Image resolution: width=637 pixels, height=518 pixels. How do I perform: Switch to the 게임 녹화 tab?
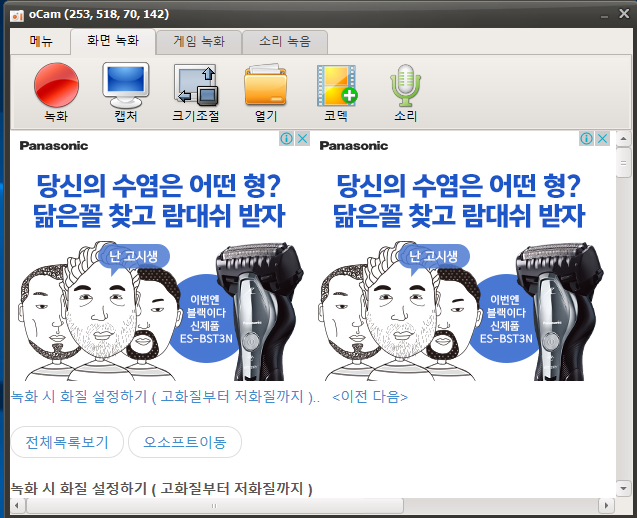[199, 42]
